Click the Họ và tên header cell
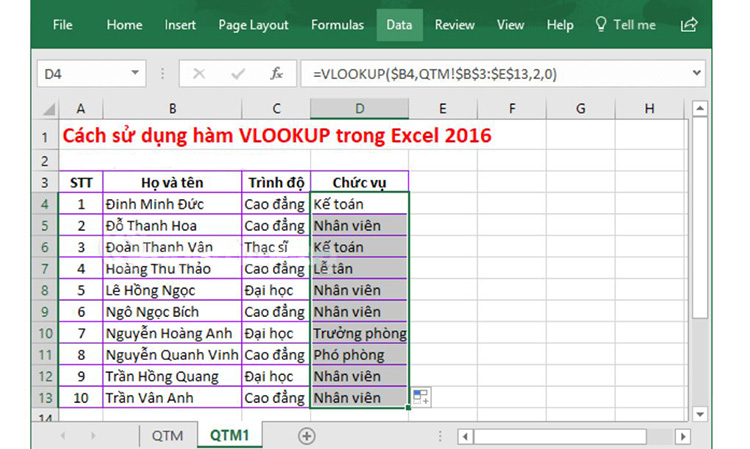Screen dimensions: 750x449 pos(172,183)
